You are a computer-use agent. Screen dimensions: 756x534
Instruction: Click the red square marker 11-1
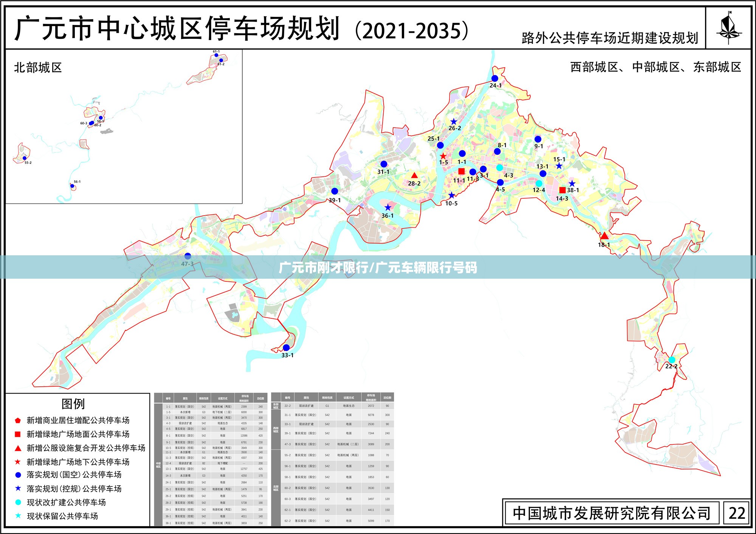tap(462, 171)
